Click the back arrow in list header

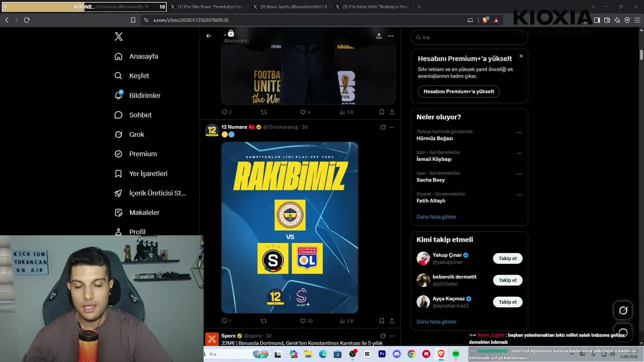(x=209, y=36)
